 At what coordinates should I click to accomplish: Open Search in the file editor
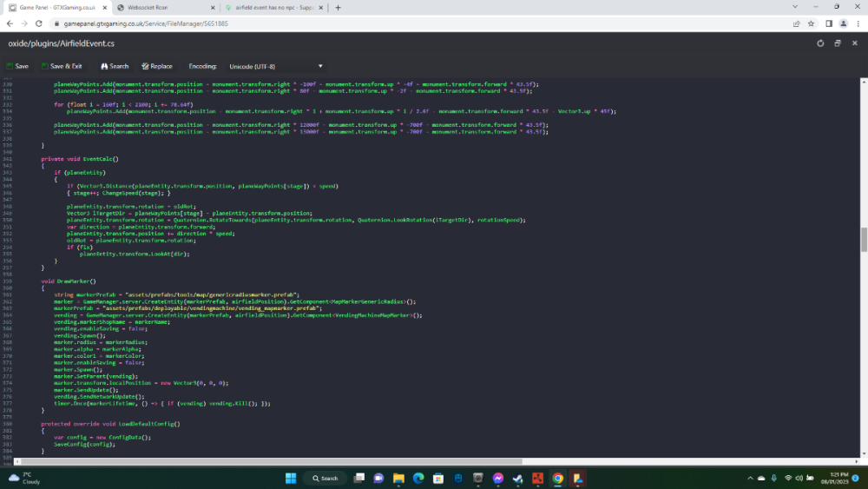tap(115, 66)
